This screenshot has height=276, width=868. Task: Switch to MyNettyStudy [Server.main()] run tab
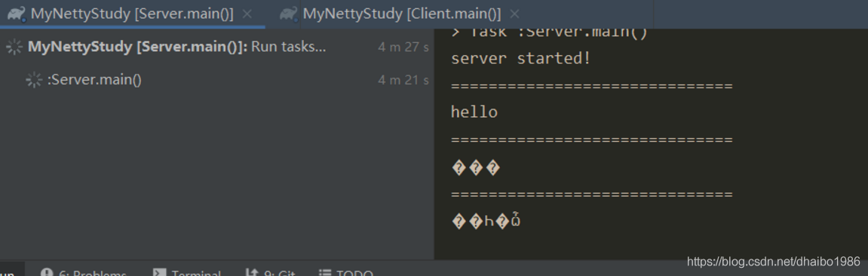coord(132,14)
